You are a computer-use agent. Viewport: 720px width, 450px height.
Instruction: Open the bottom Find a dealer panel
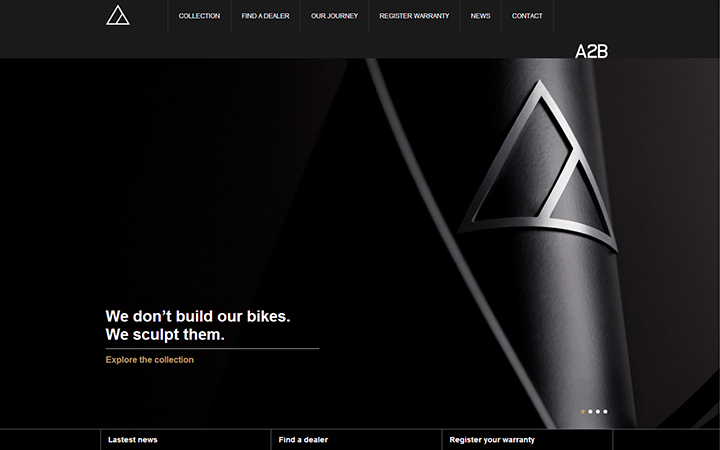[356, 440]
